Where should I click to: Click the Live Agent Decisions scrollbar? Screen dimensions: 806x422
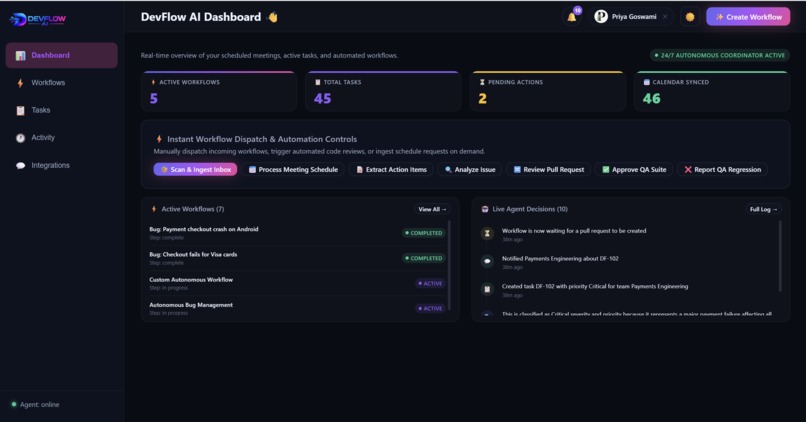coord(780,256)
